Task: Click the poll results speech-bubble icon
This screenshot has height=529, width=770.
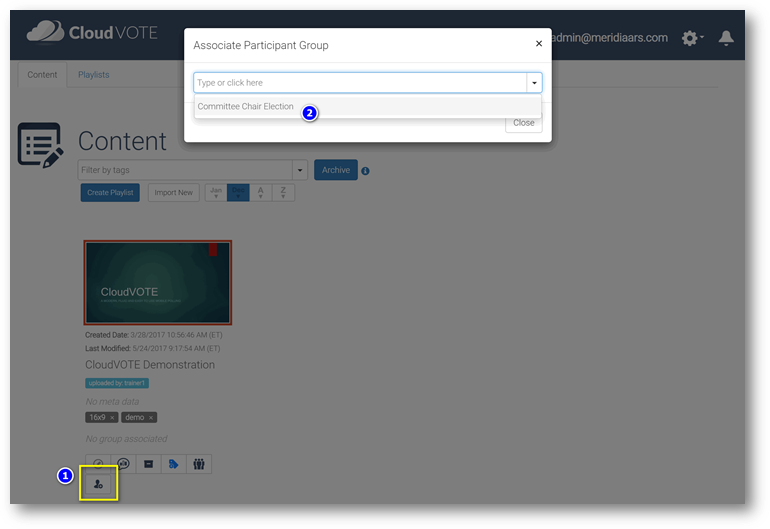Action: coord(123,464)
